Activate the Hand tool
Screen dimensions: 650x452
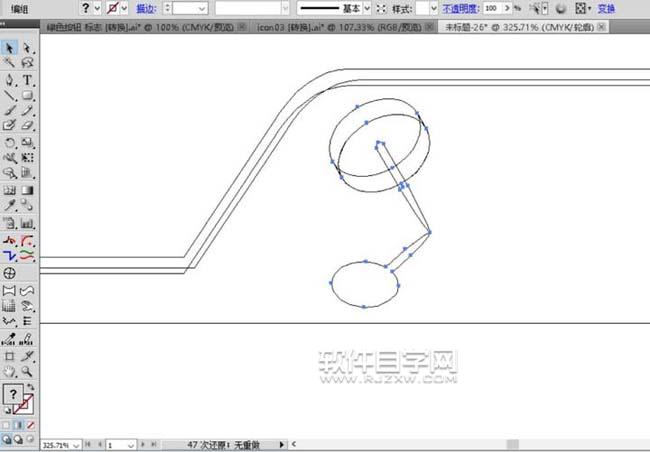pyautogui.click(x=9, y=371)
